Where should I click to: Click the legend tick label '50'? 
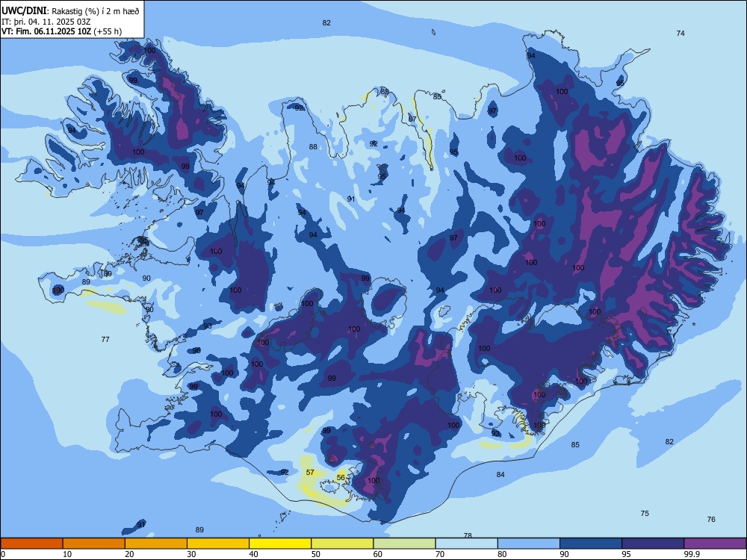point(316,554)
